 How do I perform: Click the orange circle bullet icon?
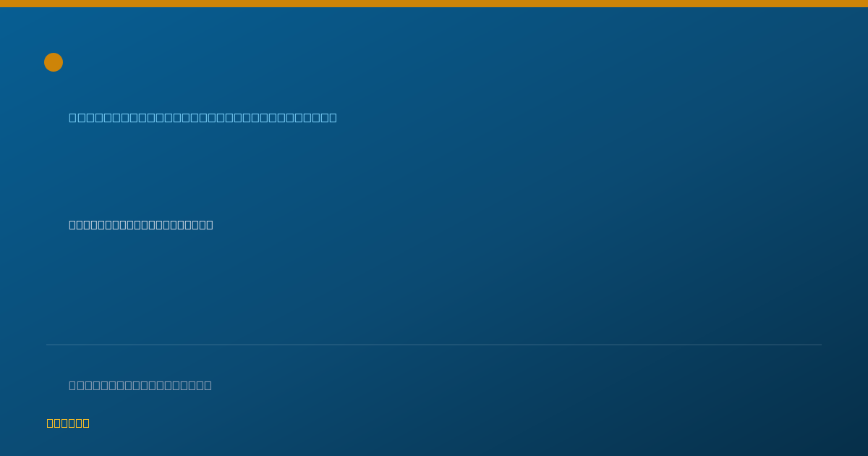(x=54, y=62)
